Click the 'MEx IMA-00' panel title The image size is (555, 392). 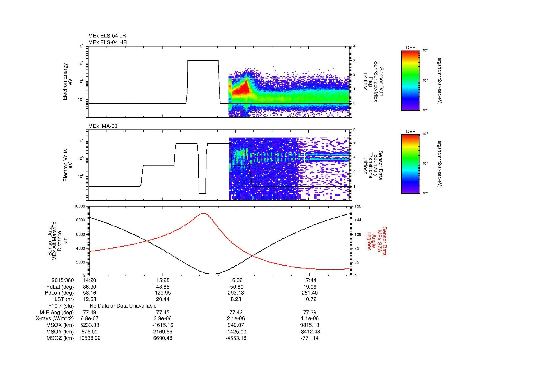(103, 126)
